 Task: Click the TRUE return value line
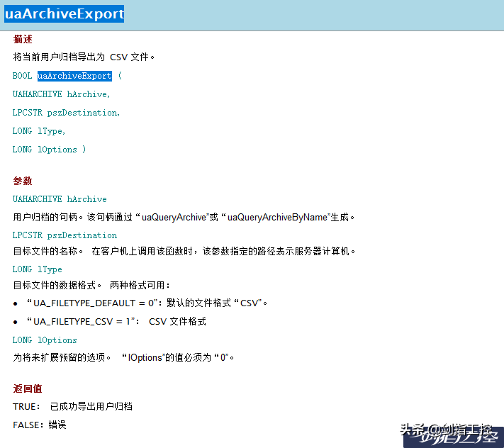(72, 407)
